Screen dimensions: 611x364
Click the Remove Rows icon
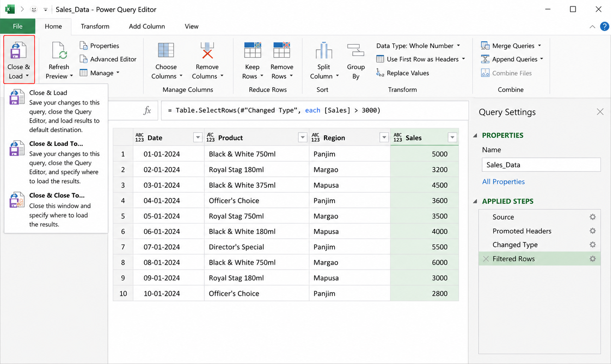tap(282, 50)
